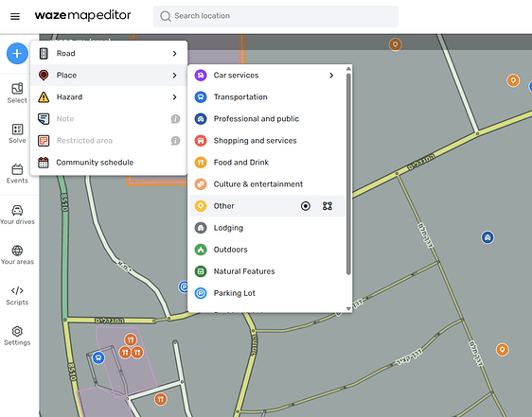Image resolution: width=532 pixels, height=417 pixels.
Task: Open the Events sidebar icon
Action: pos(17,174)
